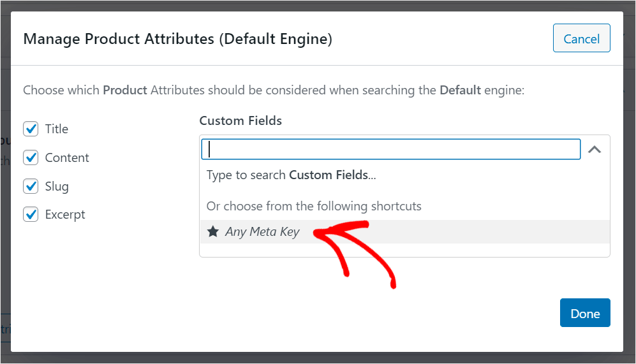Click the Content label text

[x=67, y=157]
